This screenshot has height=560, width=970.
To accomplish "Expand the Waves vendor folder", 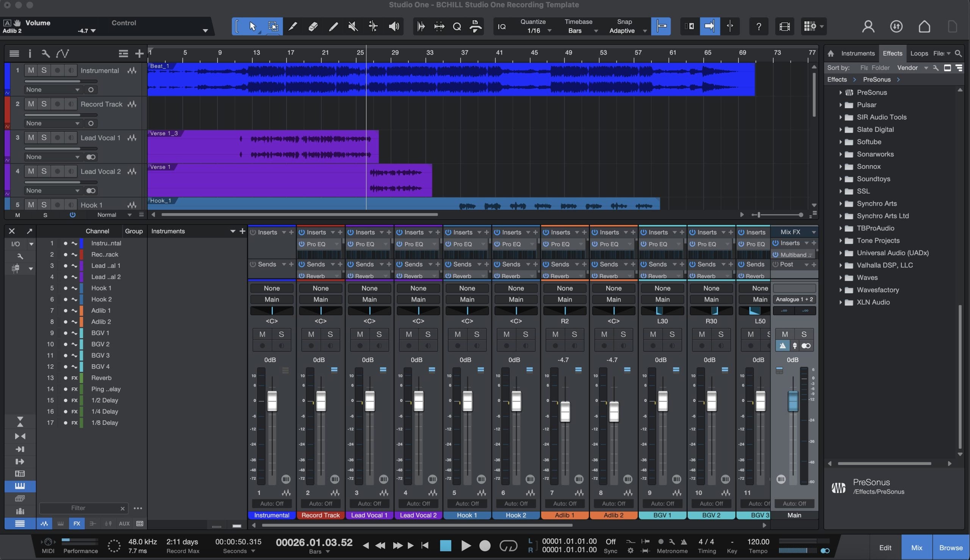I will pos(840,278).
